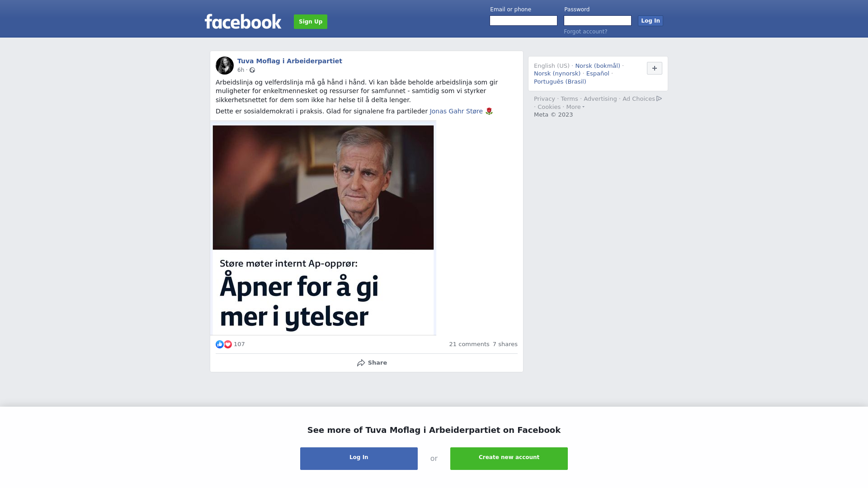Open the Støre news article image
This screenshot has height=488, width=868.
pyautogui.click(x=323, y=228)
